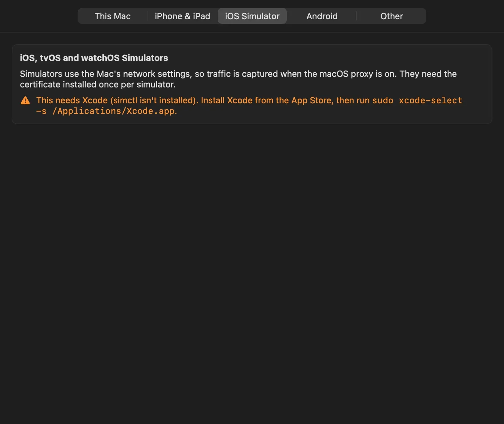This screenshot has width=504, height=424.
Task: Go to the Android tab
Action: (322, 16)
